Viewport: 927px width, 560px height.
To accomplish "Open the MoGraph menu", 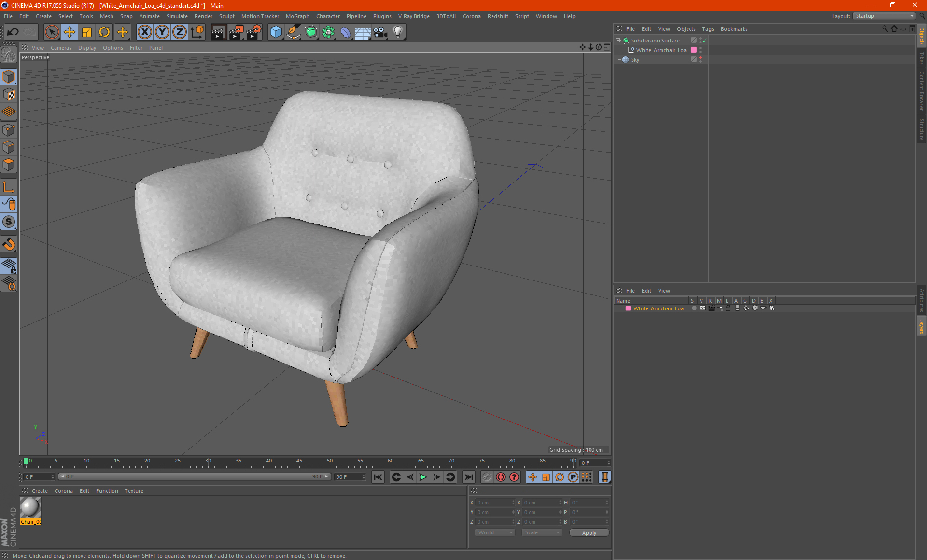I will click(x=297, y=16).
